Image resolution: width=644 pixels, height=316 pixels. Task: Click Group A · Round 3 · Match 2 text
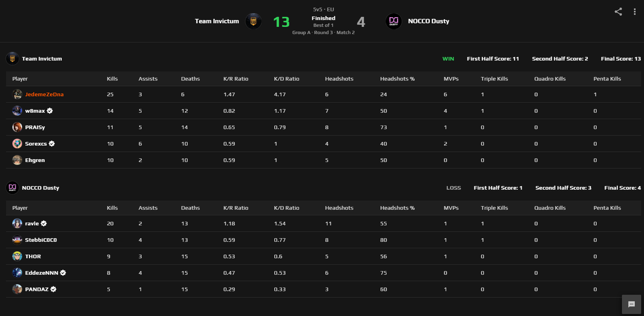(324, 33)
